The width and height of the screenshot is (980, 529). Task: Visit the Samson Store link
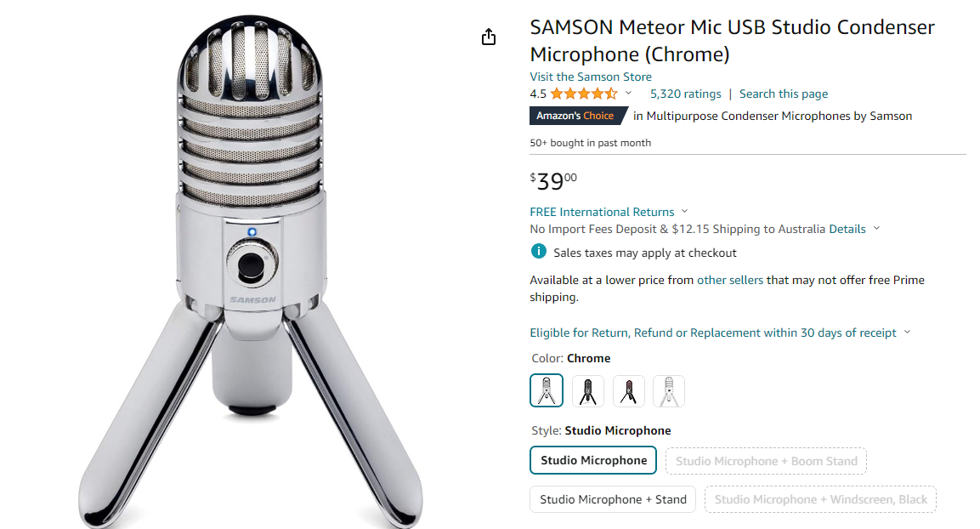click(591, 77)
